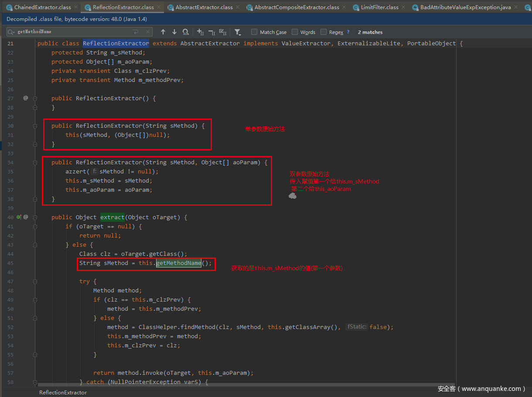Collapse the extract method fold marker at line 40
532x397 pixels.
pos(35,217)
